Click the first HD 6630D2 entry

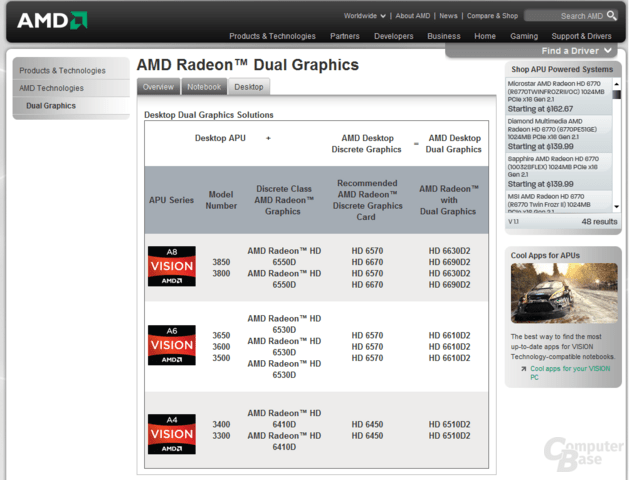pos(449,251)
